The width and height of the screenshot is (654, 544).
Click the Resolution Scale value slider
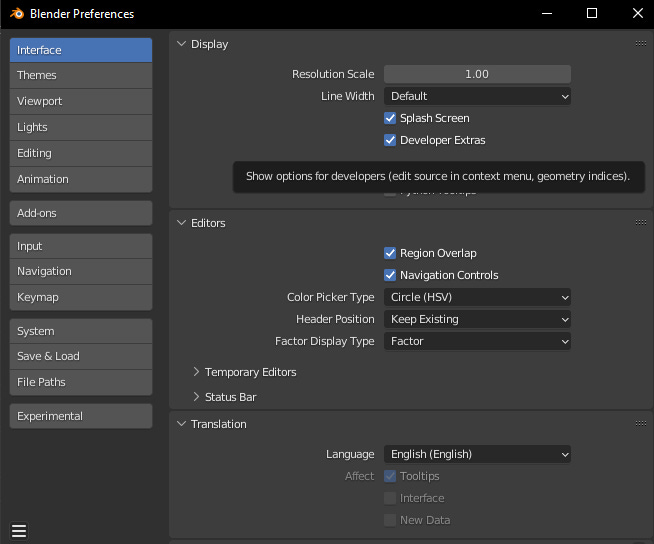coord(477,74)
